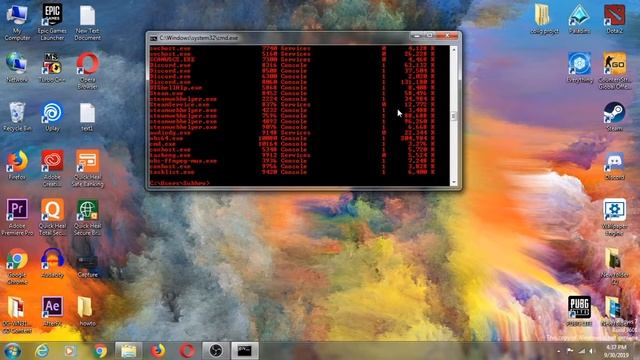Viewport: 640px width, 360px height.
Task: Open the howto folder
Action: 87,311
